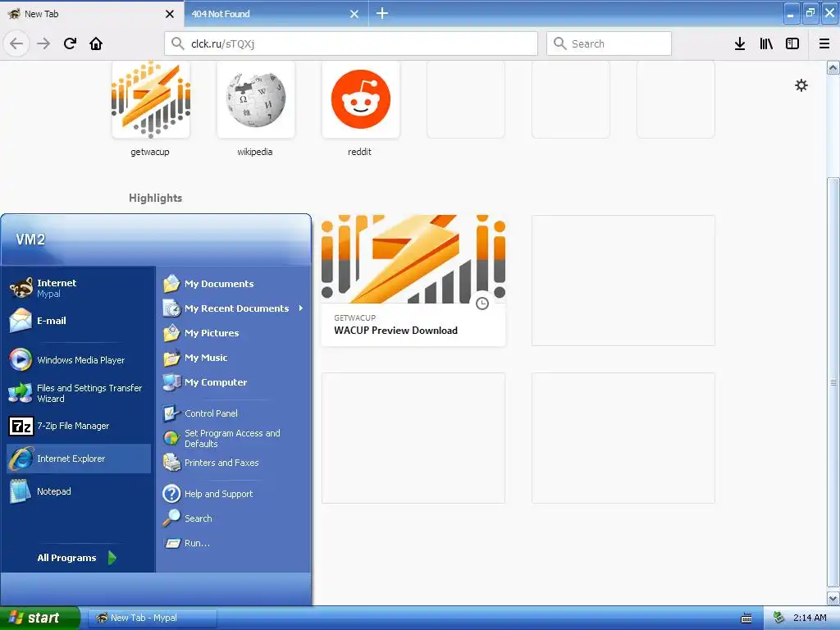The image size is (840, 630).
Task: Go back using the browser back arrow
Action: point(16,43)
